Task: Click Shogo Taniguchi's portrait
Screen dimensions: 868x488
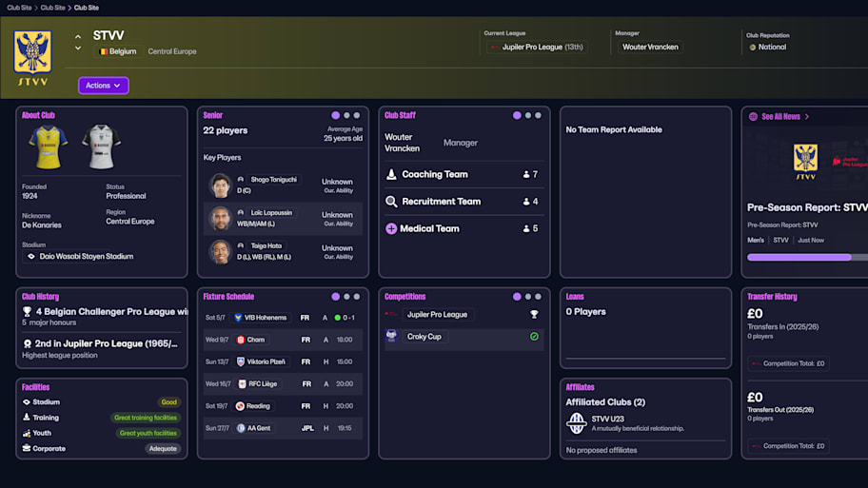Action: (220, 185)
